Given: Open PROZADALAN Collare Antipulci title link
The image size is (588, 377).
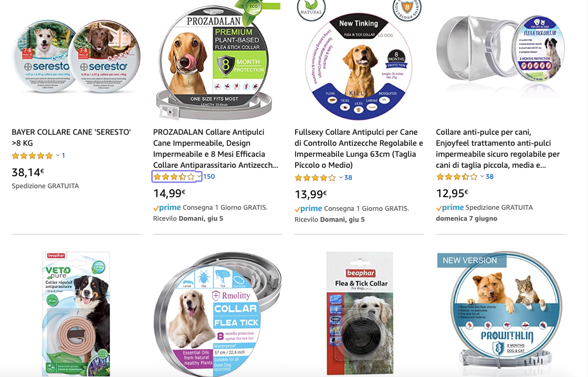Looking at the screenshot, I should click(x=216, y=148).
